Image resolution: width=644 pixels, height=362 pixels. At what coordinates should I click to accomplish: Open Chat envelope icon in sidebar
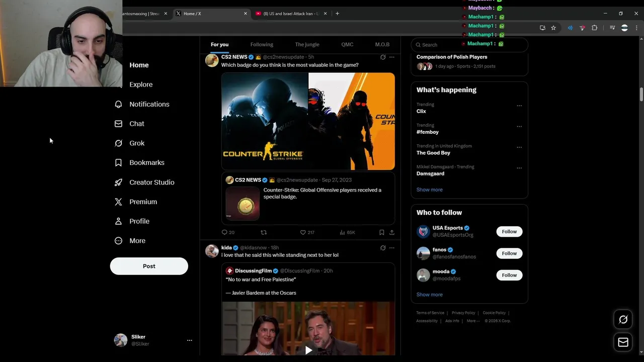click(118, 124)
